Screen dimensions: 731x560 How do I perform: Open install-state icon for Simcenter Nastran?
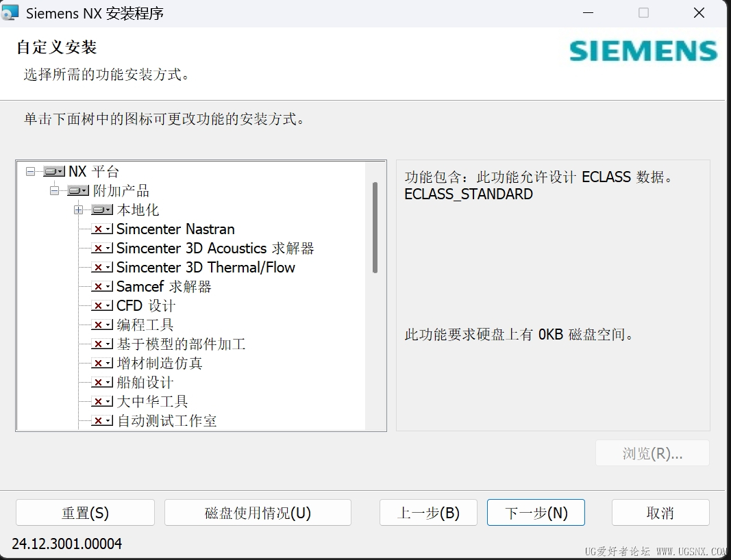tap(101, 229)
